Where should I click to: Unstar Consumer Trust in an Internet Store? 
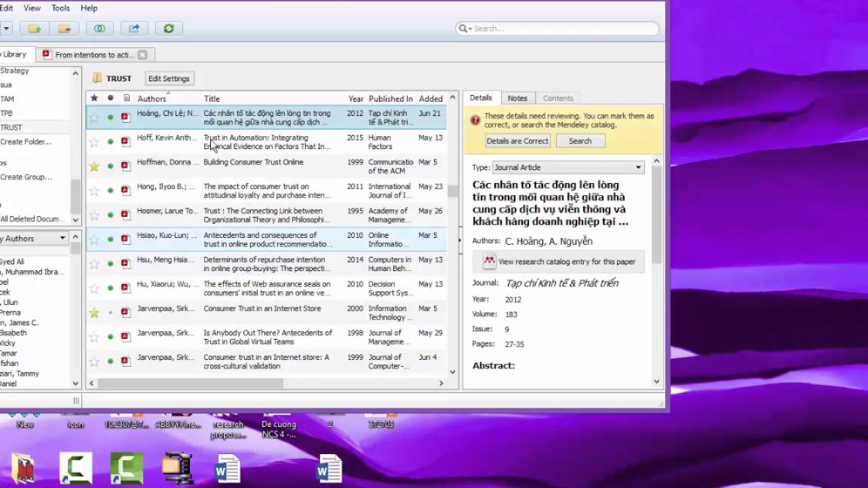pos(94,312)
